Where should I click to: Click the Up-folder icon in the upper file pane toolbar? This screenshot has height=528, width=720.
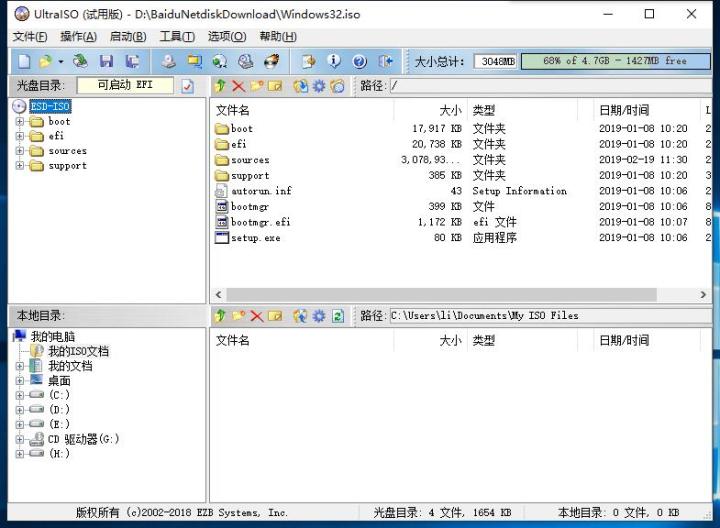click(220, 86)
